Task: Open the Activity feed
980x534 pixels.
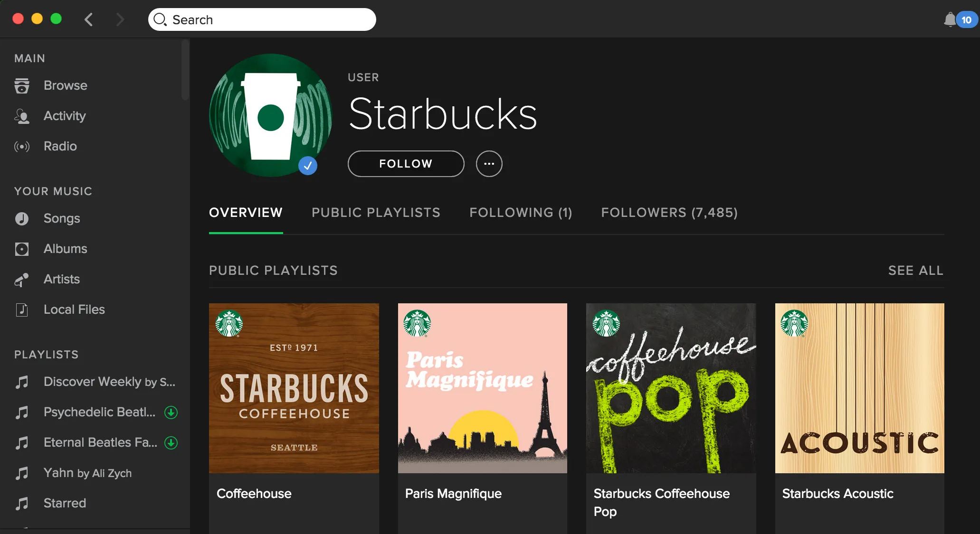Action: pyautogui.click(x=65, y=116)
